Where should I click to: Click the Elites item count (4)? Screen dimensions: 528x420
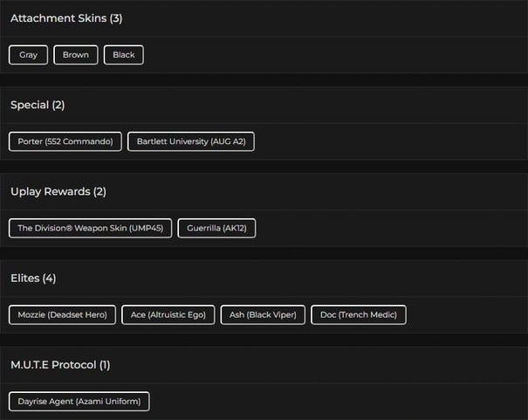coord(50,278)
